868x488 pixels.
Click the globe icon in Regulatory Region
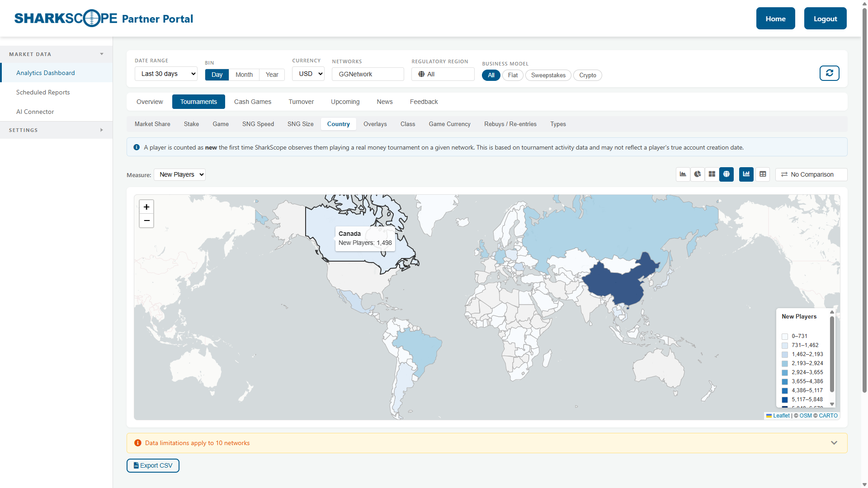[421, 74]
